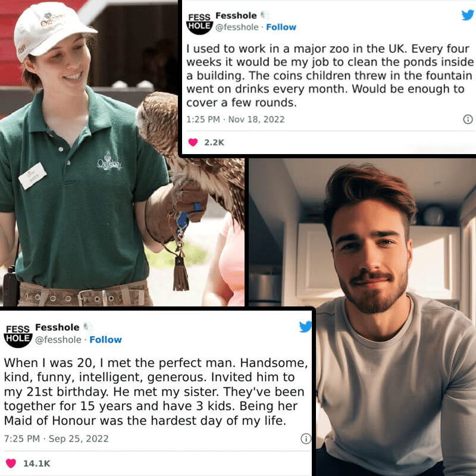Click the Fesshole avatar on the perfect man tweet
The height and width of the screenshot is (476, 476).
tap(18, 336)
